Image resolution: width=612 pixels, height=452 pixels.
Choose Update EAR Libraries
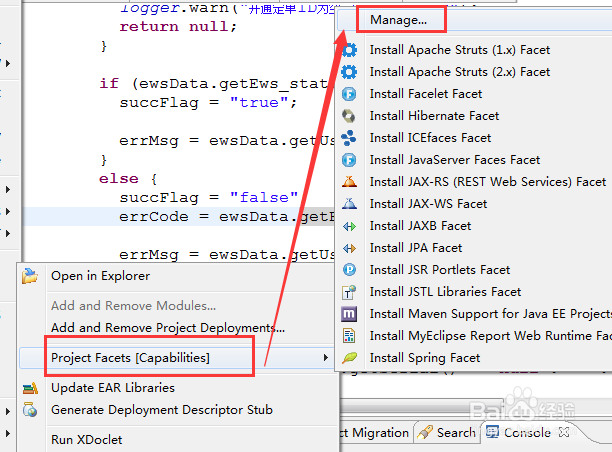click(x=113, y=388)
